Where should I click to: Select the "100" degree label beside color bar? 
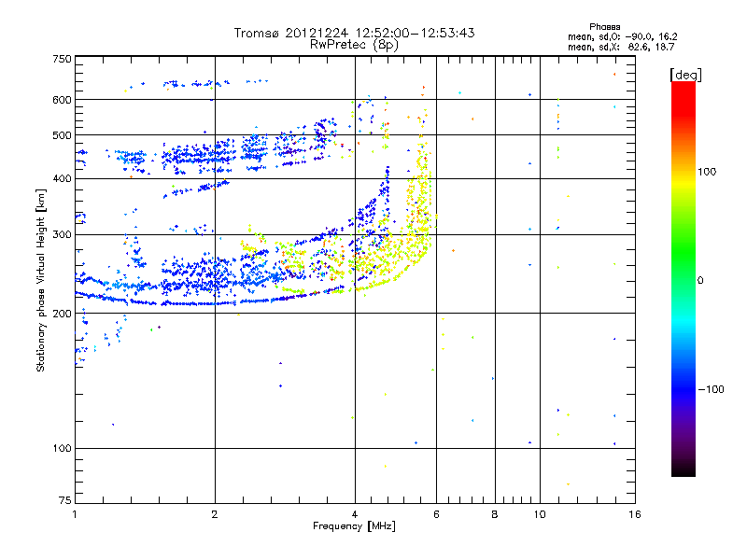tap(707, 172)
